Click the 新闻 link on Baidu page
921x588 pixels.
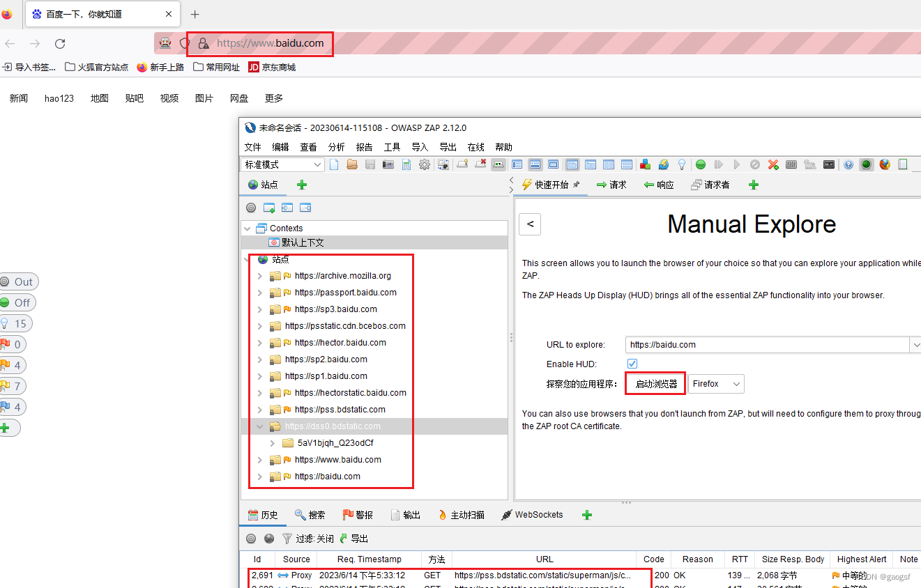(x=19, y=98)
